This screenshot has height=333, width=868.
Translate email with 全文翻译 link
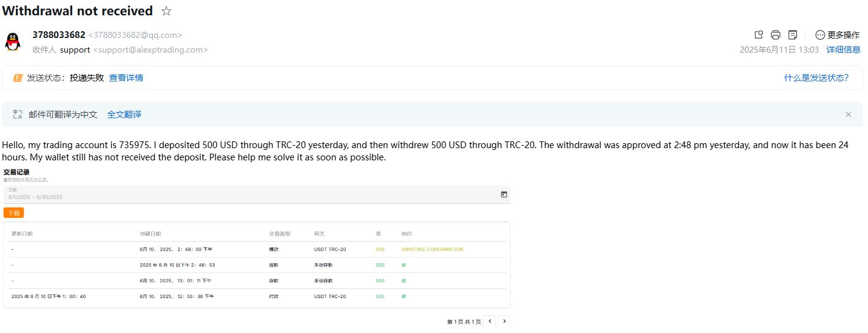pyautogui.click(x=124, y=114)
